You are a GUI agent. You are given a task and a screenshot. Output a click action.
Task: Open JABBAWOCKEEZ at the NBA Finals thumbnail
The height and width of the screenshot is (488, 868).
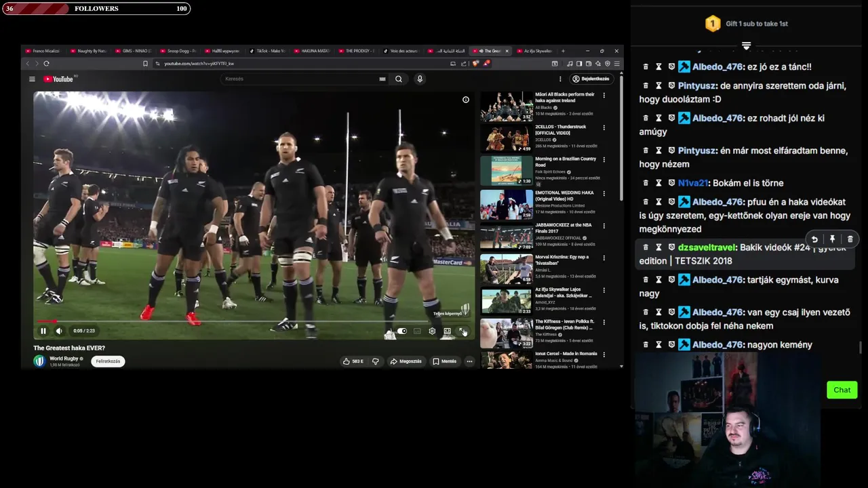(x=507, y=236)
